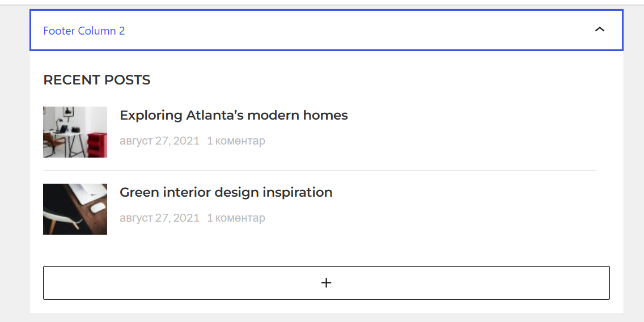644x322 pixels.
Task: Open Green interior design inspiration post title
Action: tap(226, 192)
